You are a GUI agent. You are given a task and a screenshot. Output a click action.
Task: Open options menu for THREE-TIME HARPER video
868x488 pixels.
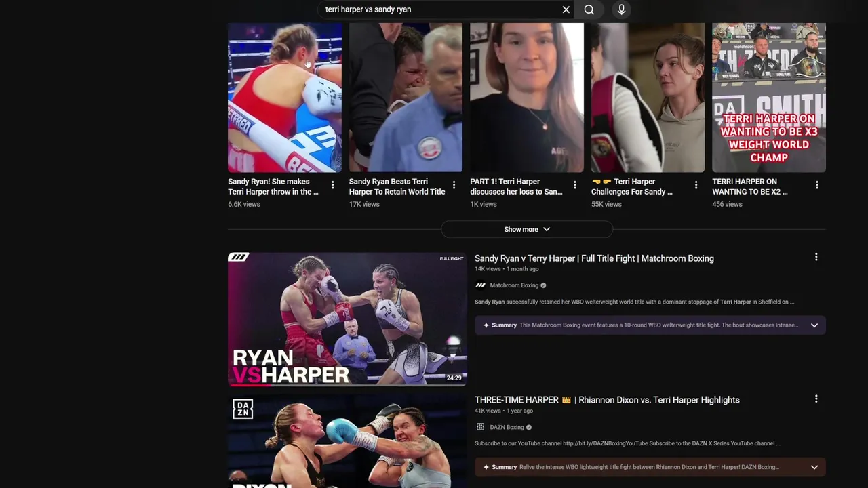pos(816,399)
